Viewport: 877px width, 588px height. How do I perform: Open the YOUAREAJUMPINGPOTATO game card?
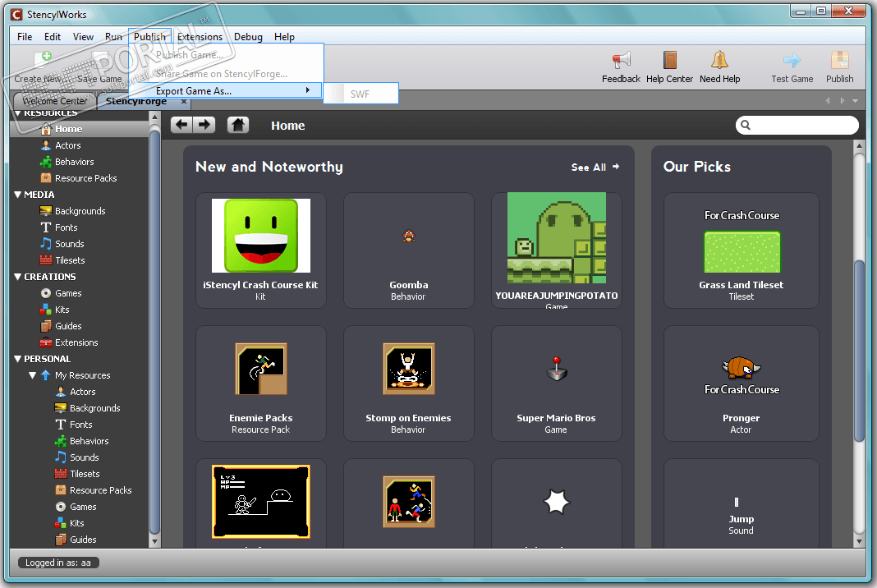557,250
